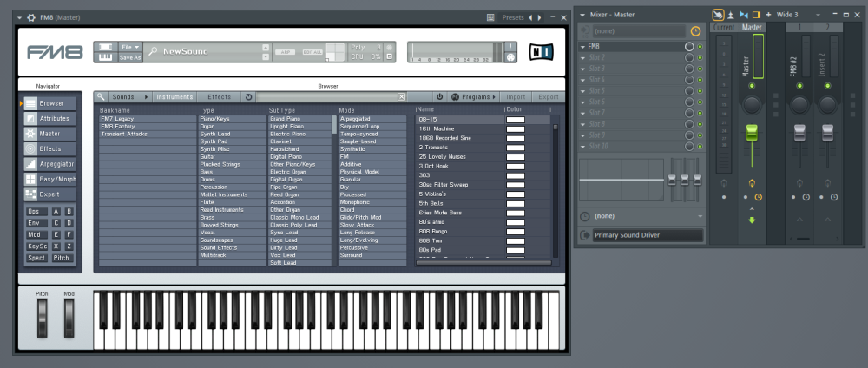Open Master page in Navigator
868x368 pixels.
(49, 134)
